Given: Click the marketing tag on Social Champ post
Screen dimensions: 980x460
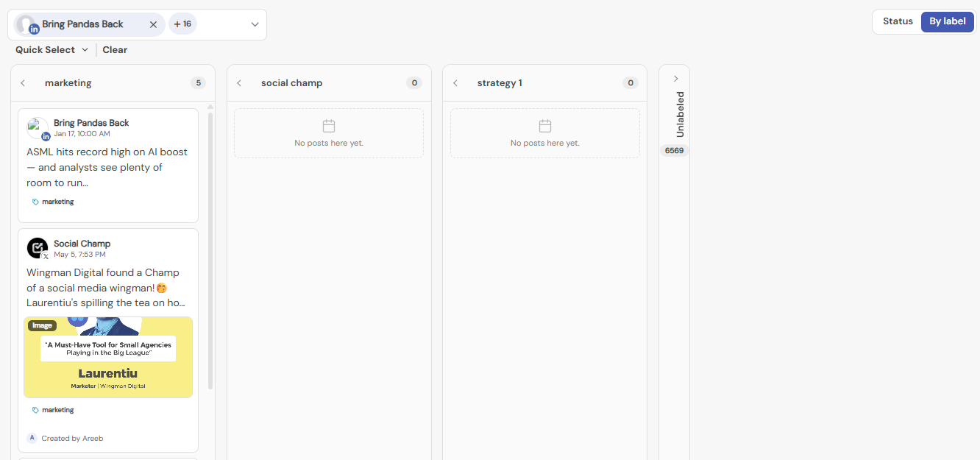Looking at the screenshot, I should coord(53,410).
